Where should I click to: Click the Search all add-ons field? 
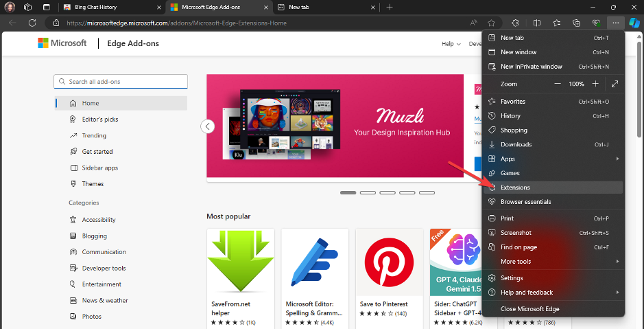pyautogui.click(x=121, y=82)
